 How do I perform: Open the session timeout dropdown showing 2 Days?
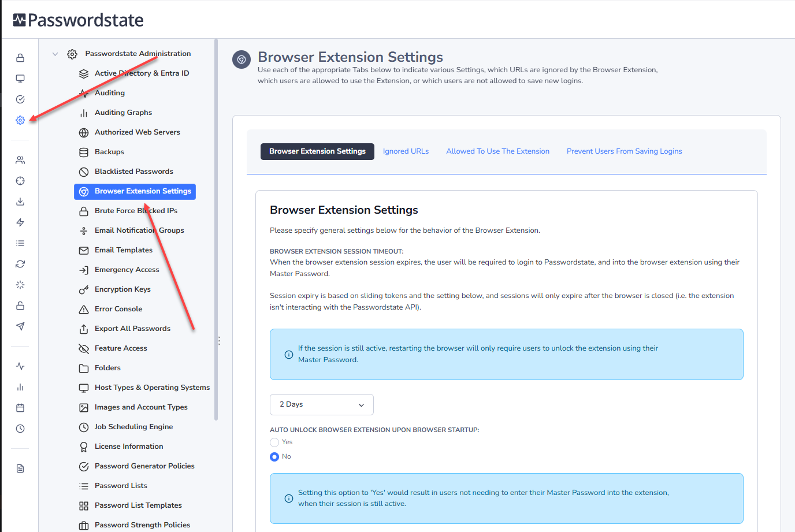click(322, 404)
